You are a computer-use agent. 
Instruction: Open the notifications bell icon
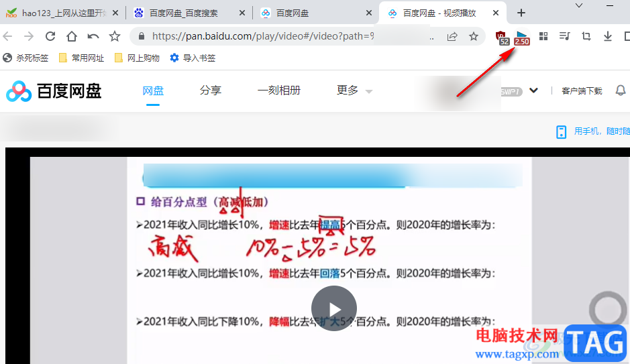621,90
